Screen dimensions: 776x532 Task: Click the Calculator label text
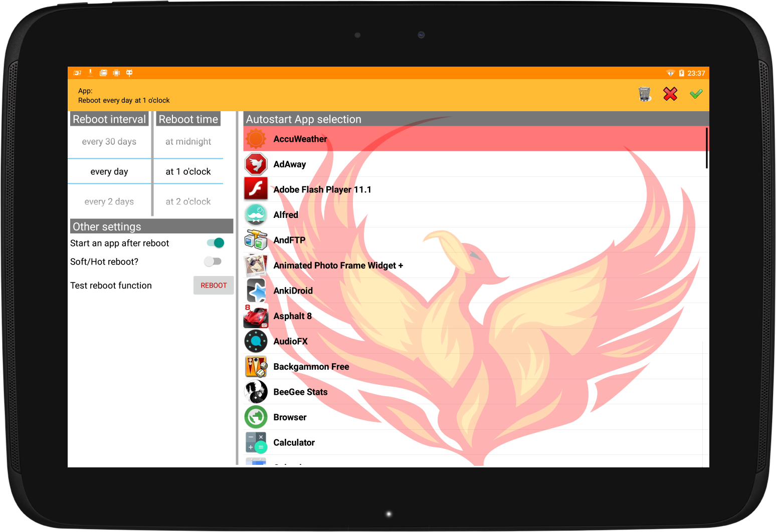[294, 442]
